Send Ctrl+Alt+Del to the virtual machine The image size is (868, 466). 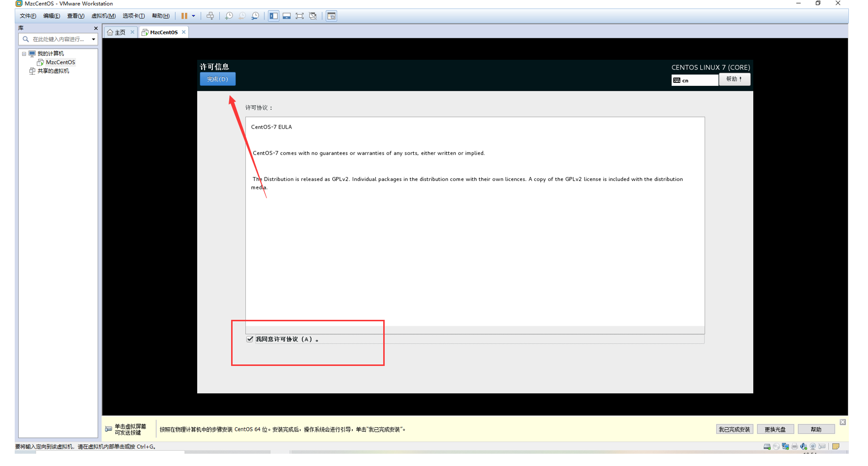click(x=210, y=16)
